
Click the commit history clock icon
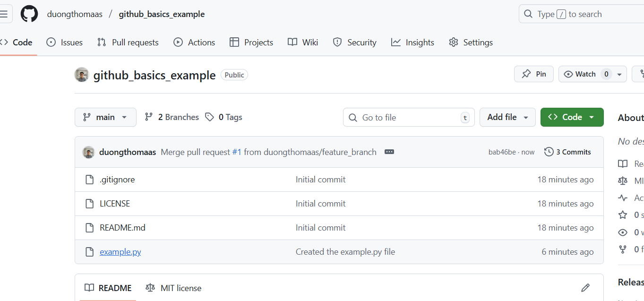click(x=549, y=152)
